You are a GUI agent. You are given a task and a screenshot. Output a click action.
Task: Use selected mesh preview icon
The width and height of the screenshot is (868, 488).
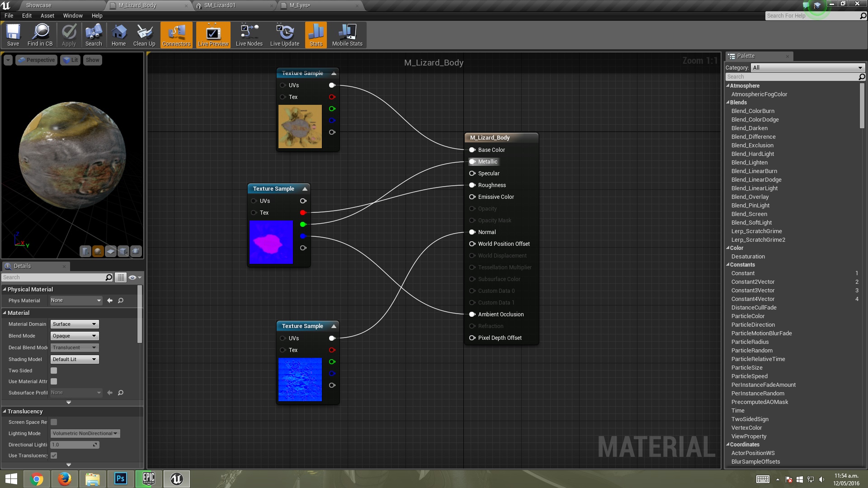click(136, 251)
